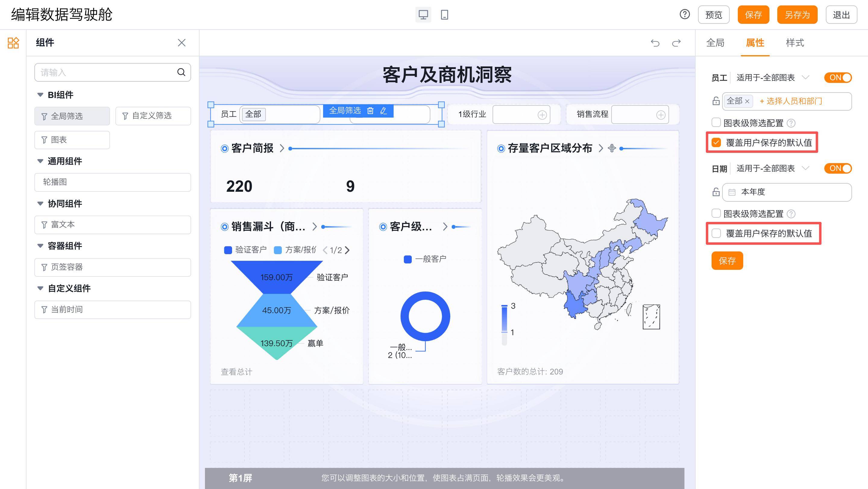The width and height of the screenshot is (868, 489).
Task: Switch to desktop preview icon
Action: (x=423, y=14)
